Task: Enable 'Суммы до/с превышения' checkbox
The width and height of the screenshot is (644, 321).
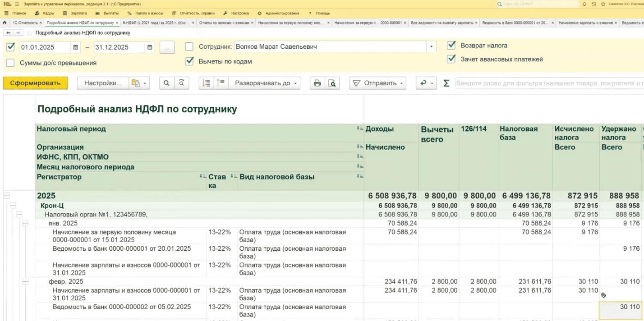Action: pyautogui.click(x=10, y=63)
